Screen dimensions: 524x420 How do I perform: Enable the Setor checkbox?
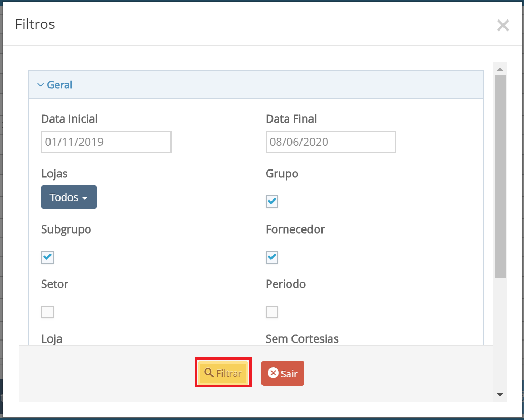47,312
